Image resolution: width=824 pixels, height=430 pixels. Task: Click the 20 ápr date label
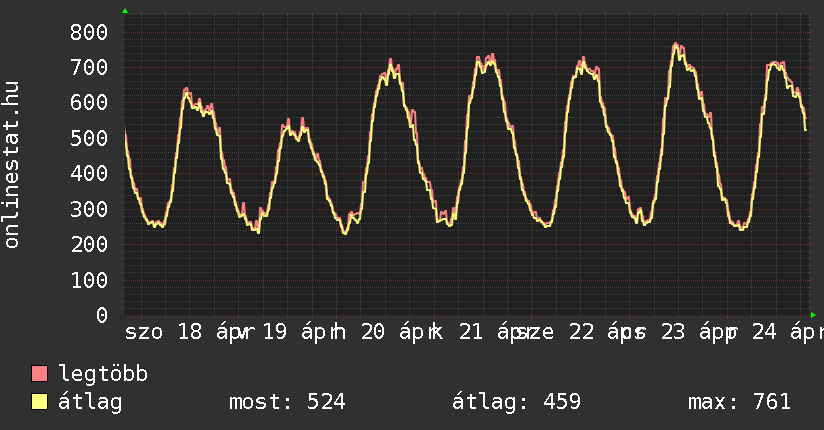click(392, 331)
